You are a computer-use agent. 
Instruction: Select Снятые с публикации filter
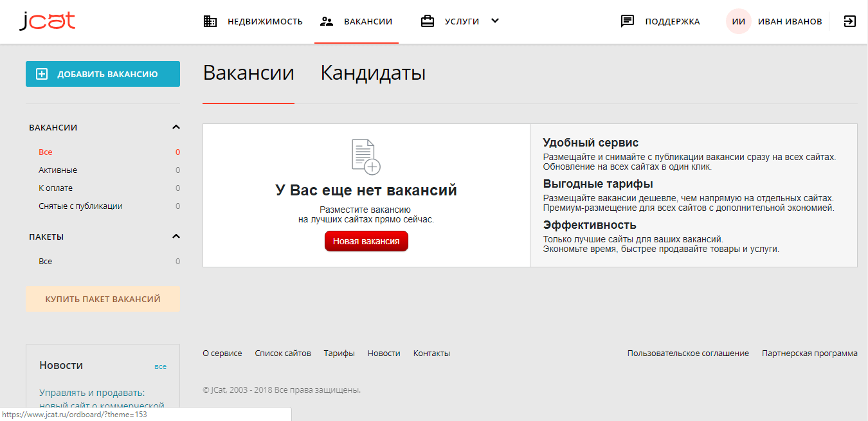[80, 206]
